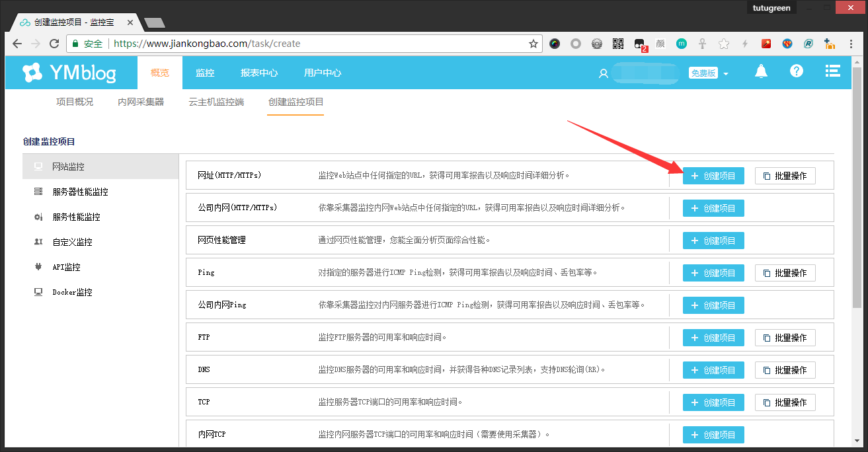The height and width of the screenshot is (452, 868).
Task: Click the teal 'm' extension icon
Action: [682, 44]
